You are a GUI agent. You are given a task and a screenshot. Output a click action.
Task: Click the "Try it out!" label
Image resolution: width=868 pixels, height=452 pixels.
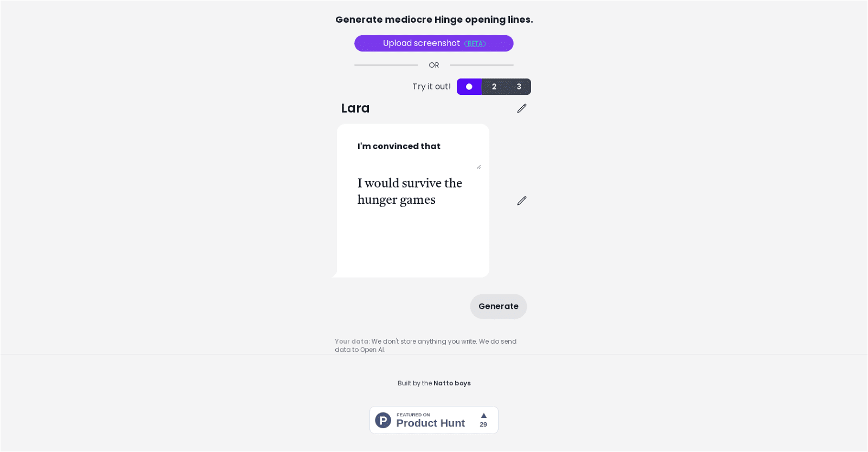click(x=431, y=87)
